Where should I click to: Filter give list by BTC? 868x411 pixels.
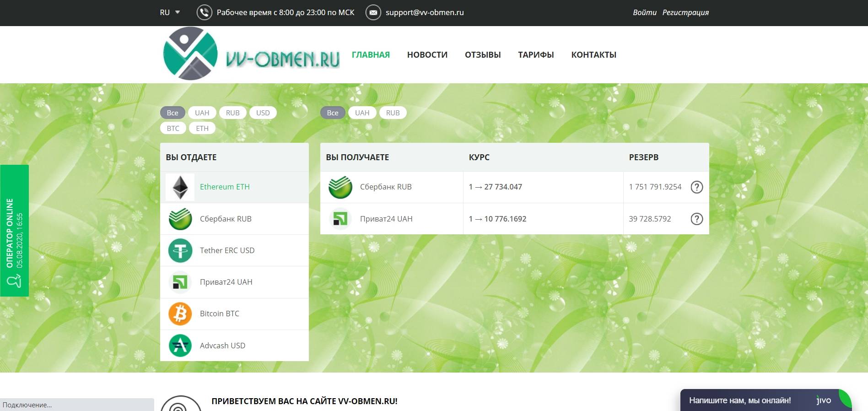[173, 128]
